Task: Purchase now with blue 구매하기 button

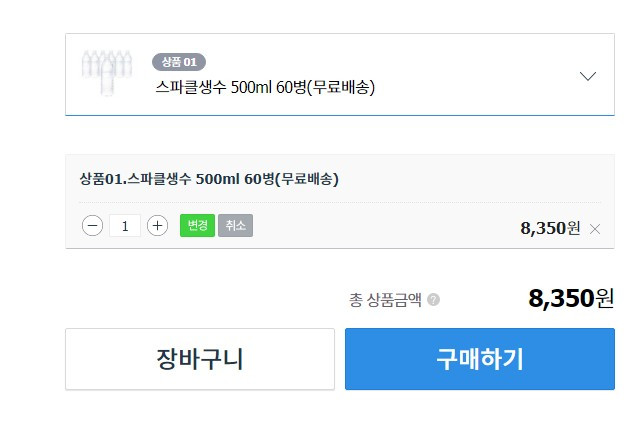Action: tap(480, 359)
